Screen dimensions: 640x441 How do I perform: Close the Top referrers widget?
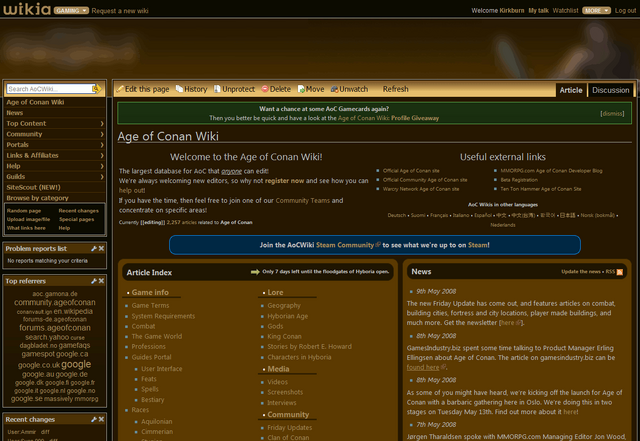click(x=101, y=281)
